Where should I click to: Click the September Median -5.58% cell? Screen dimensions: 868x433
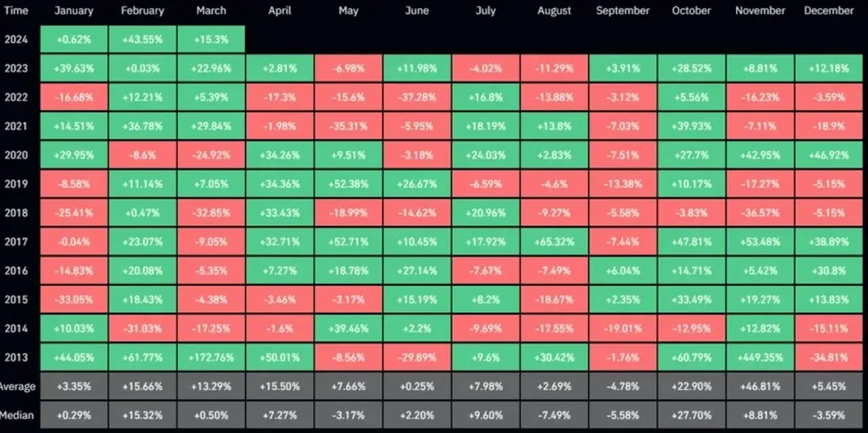point(623,415)
